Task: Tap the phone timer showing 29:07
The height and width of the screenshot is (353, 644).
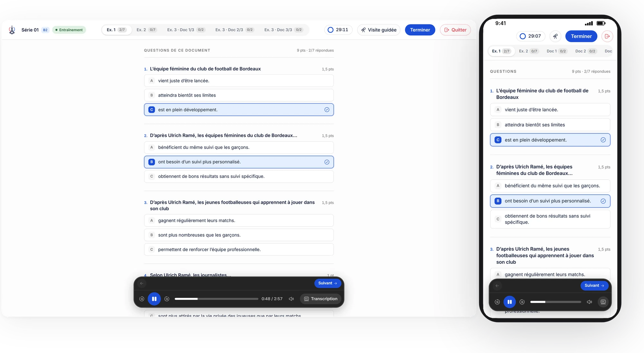Action: (531, 36)
